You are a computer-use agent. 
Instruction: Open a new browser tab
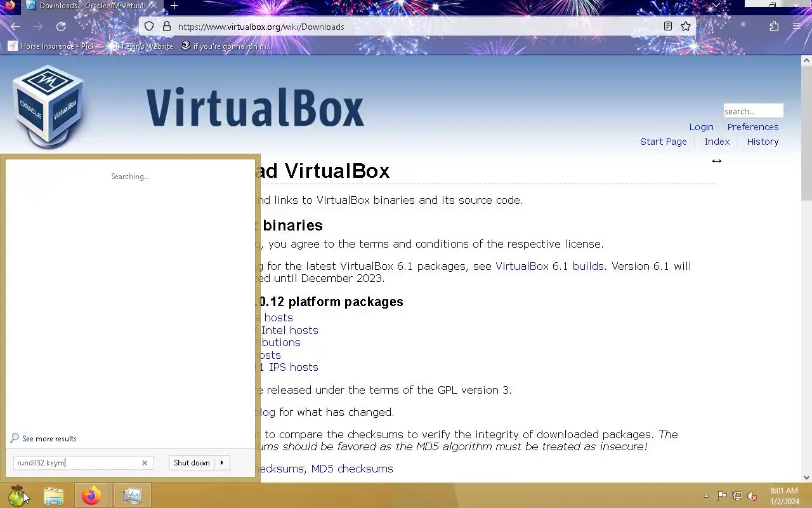174,6
